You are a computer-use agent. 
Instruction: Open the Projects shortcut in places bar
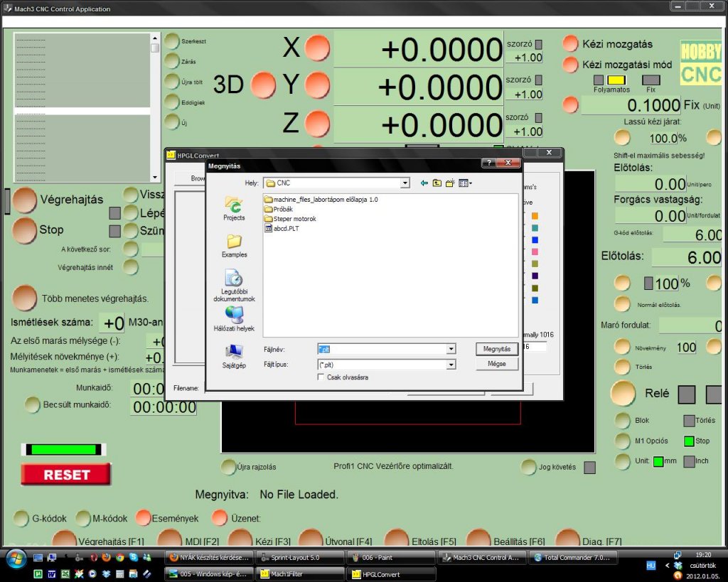234,209
